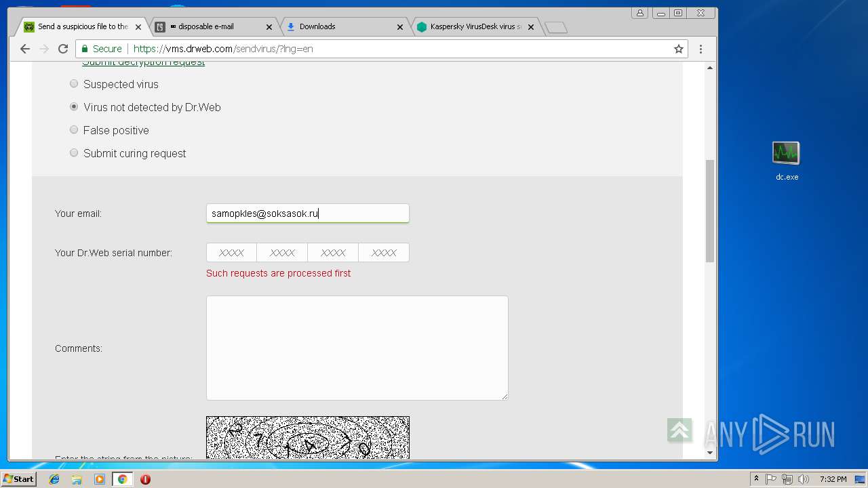Screen dimensions: 868x488
Task: Select 'Virus not detected by Dr.Web' option
Action: click(x=74, y=107)
